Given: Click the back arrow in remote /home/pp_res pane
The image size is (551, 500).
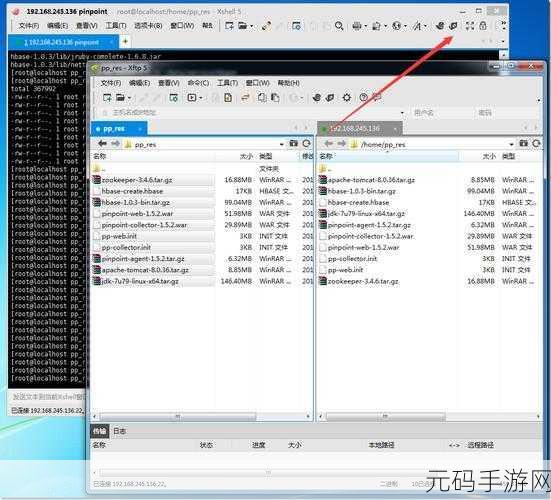Looking at the screenshot, I should pyautogui.click(x=329, y=143).
